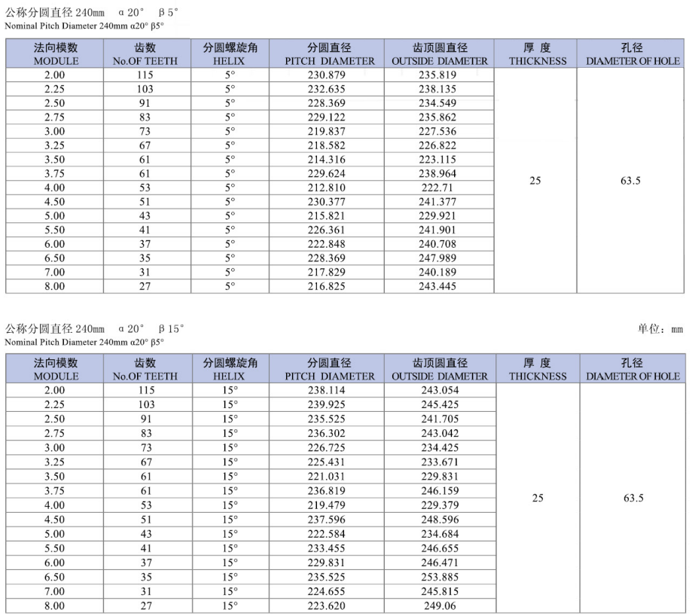Screen dimensions: 692x616
Task: Select the outside diameter cell 245.425
Action: (x=440, y=404)
